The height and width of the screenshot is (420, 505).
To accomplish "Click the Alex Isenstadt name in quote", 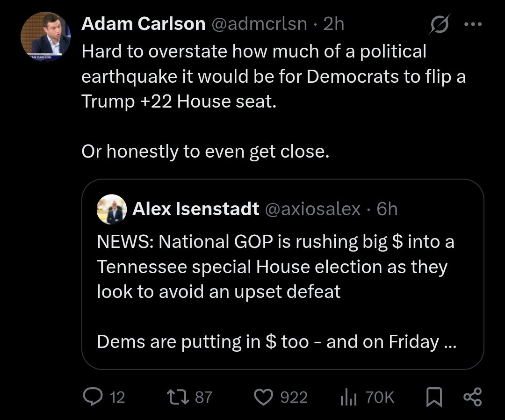I will [195, 209].
